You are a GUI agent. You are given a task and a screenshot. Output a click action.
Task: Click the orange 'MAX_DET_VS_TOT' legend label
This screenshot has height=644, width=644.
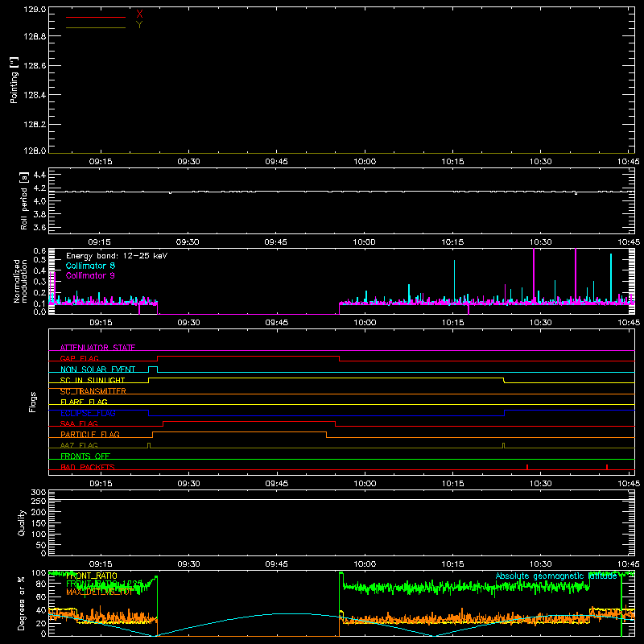click(99, 592)
